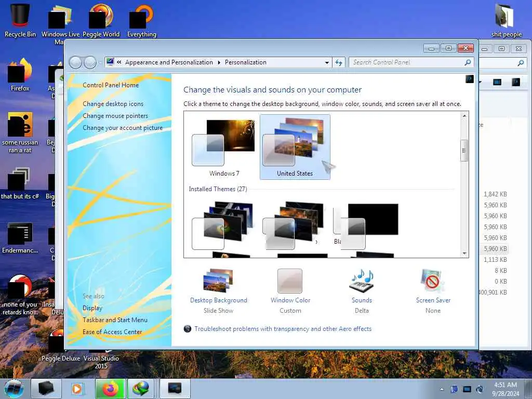The image size is (532, 399).
Task: Click the 1,842 KB size entry
Action: [495, 194]
